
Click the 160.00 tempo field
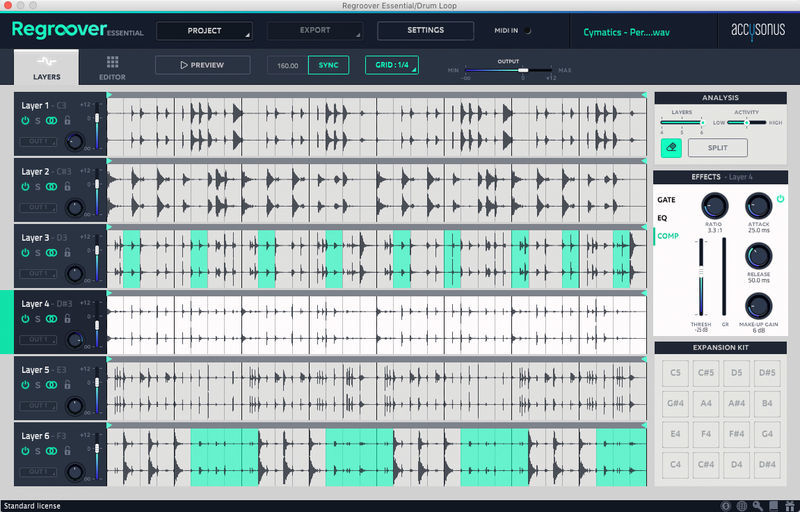[x=288, y=66]
